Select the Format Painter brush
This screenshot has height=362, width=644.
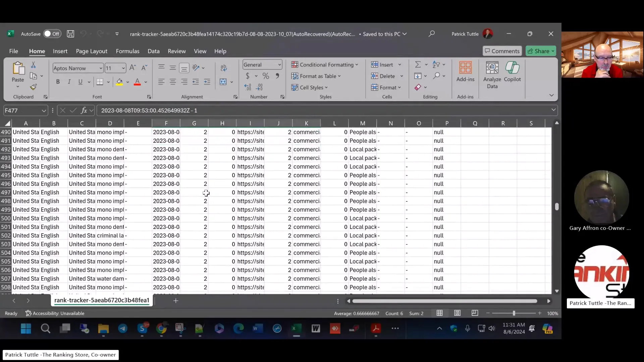point(33,87)
